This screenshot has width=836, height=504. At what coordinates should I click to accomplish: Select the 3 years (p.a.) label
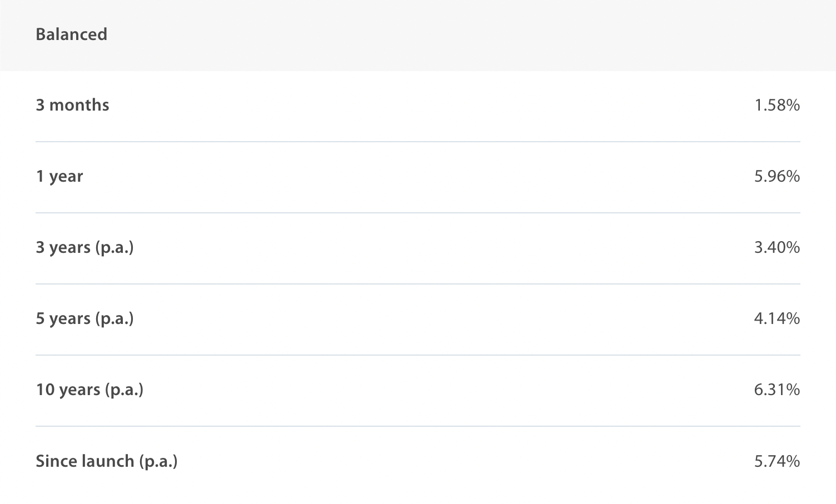[x=84, y=247]
